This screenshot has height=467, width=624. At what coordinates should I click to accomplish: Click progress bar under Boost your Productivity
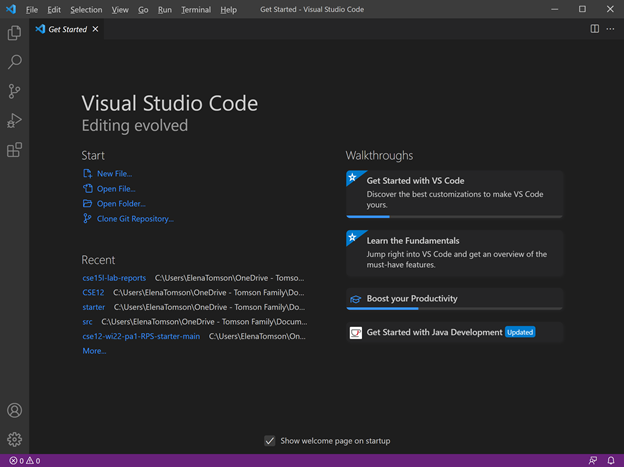tap(454, 308)
